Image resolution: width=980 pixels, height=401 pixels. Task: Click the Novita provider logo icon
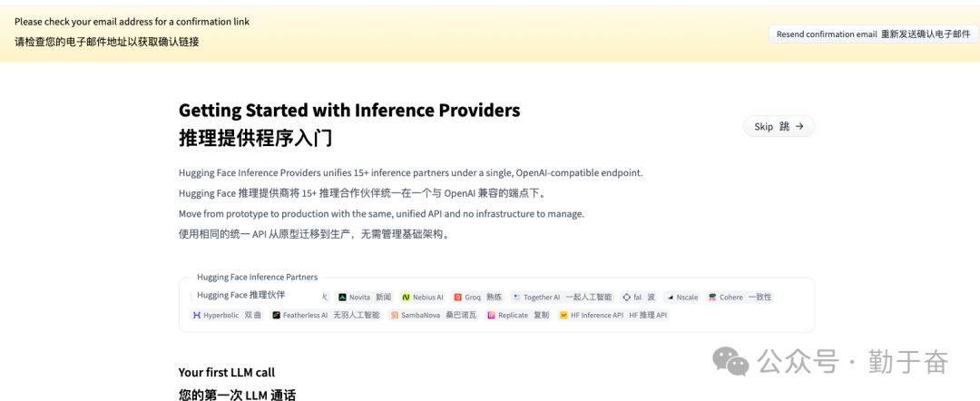pyautogui.click(x=342, y=298)
